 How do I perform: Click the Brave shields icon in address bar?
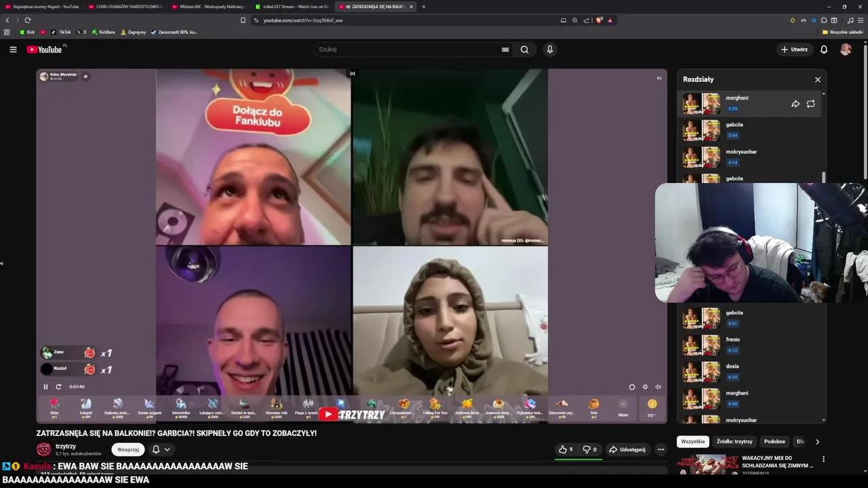tap(599, 20)
